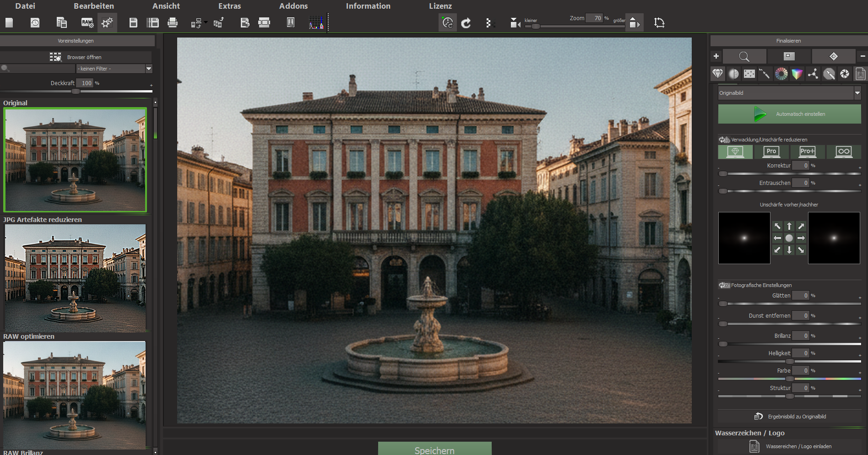Open the camera aperture icon tab
The height and width of the screenshot is (455, 868).
pyautogui.click(x=845, y=74)
